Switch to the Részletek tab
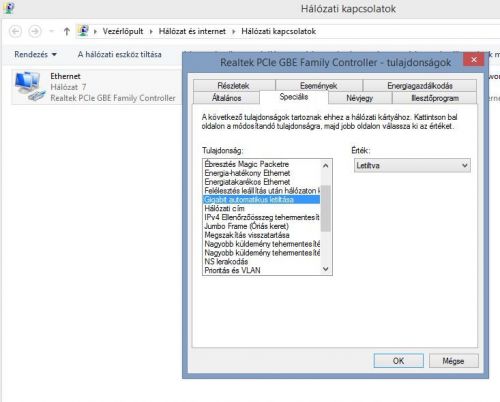This screenshot has width=500, height=402. (x=233, y=86)
